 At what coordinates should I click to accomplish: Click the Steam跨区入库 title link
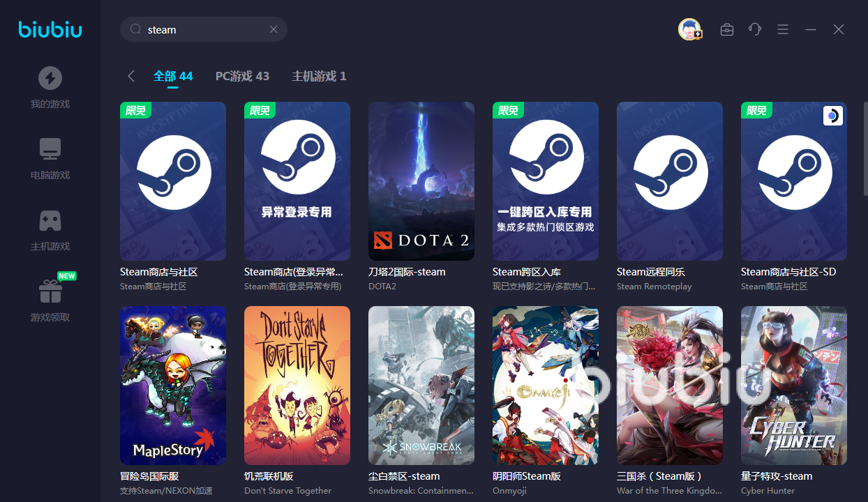click(527, 272)
